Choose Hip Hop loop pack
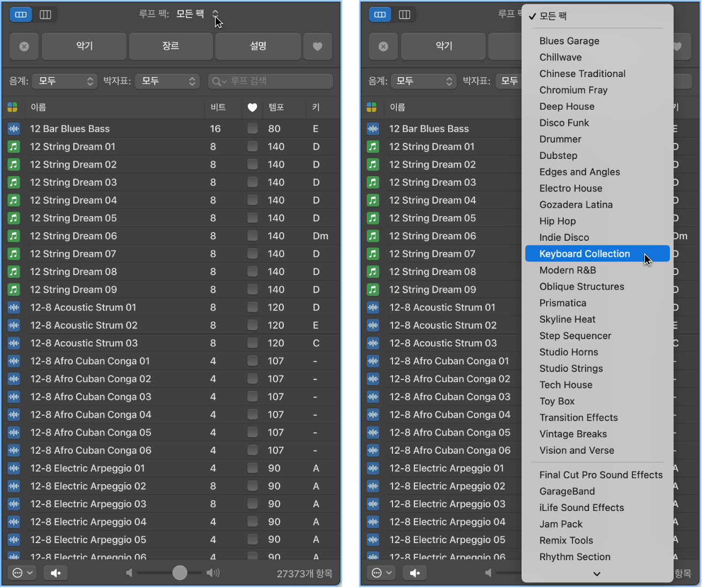This screenshot has width=702, height=588. coord(598,221)
